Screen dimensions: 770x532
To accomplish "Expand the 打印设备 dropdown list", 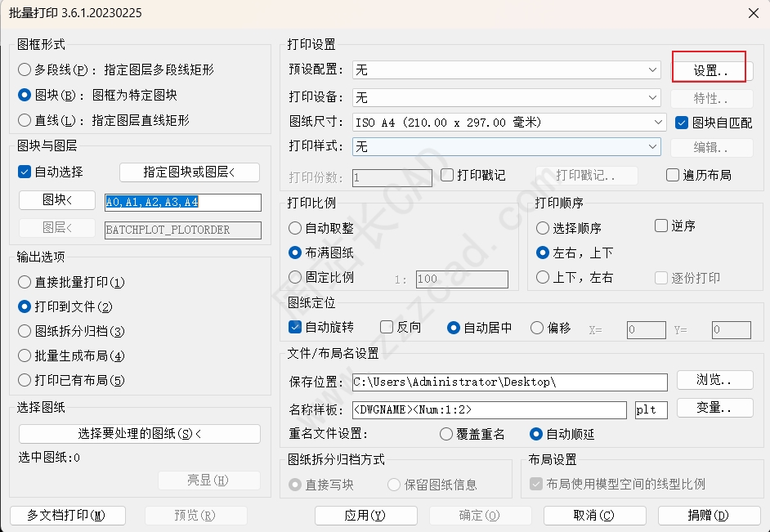I will coord(506,97).
